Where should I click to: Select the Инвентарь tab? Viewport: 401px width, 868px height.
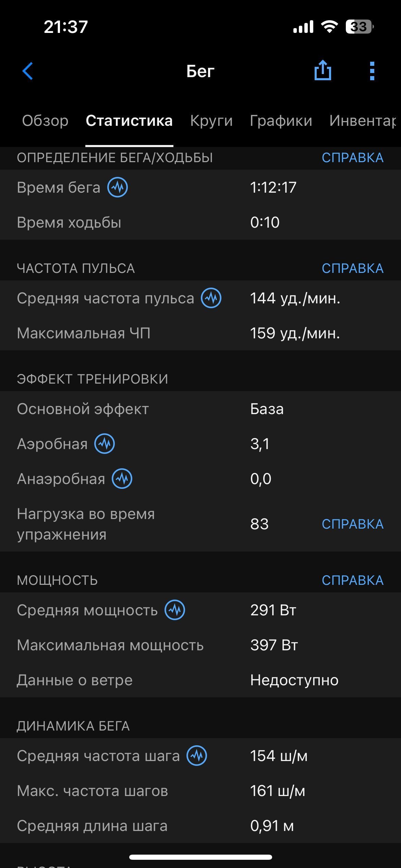[x=363, y=121]
